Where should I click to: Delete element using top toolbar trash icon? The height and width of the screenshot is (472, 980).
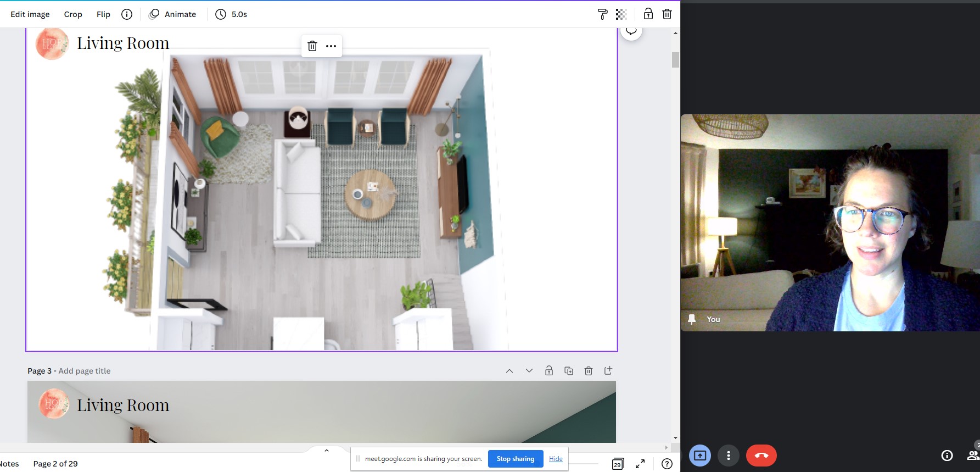(x=667, y=14)
